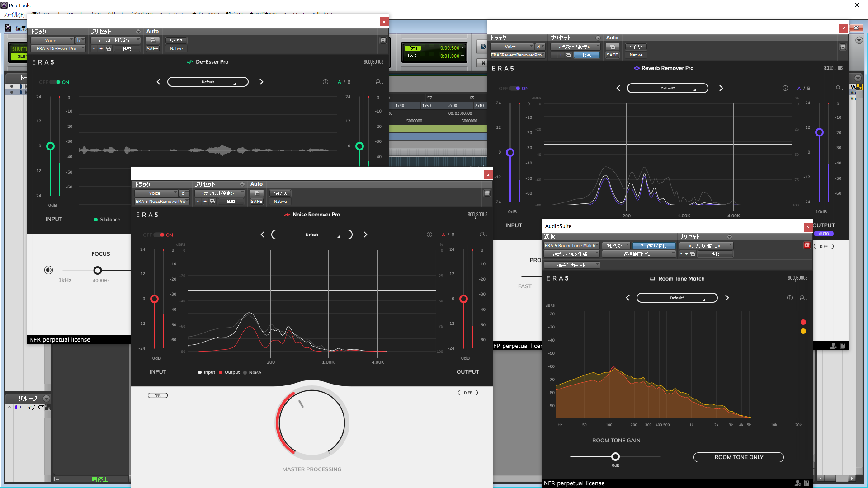Click プレイリストに使用 in AudioSuite
Viewport: 868px width, 488px height.
pos(654,246)
